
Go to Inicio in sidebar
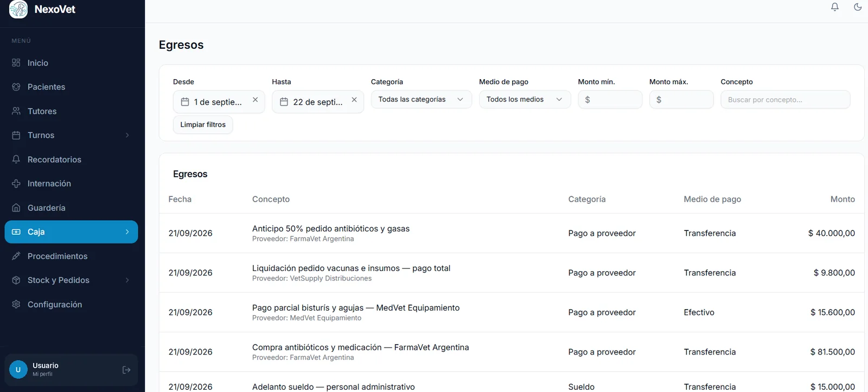pos(71,63)
